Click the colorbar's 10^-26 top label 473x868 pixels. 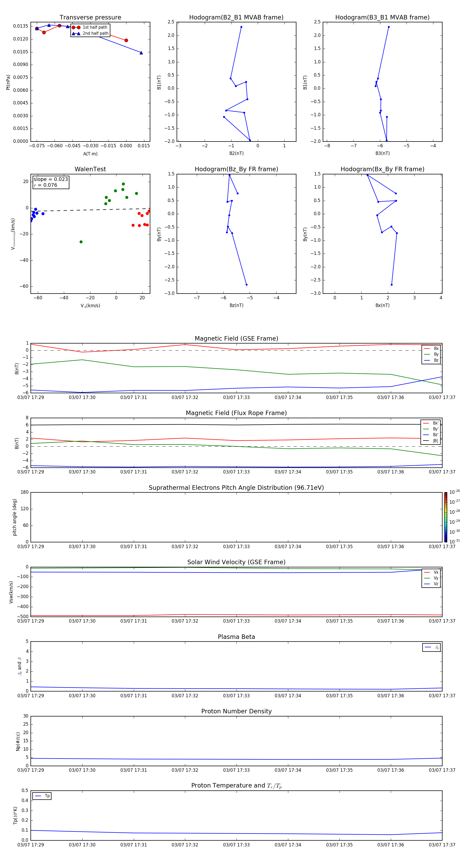[x=455, y=492]
